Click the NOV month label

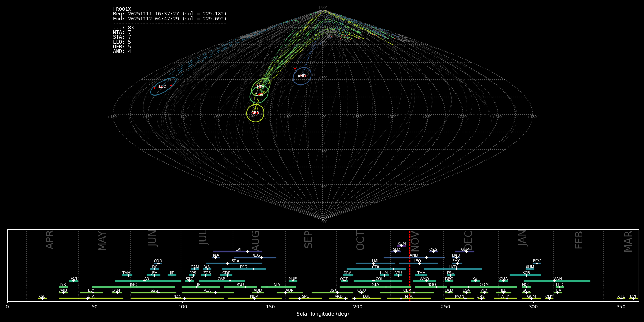coord(415,240)
